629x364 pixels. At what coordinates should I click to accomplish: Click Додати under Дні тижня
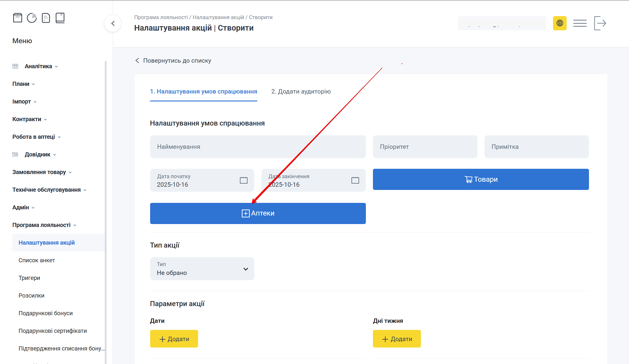[397, 339]
